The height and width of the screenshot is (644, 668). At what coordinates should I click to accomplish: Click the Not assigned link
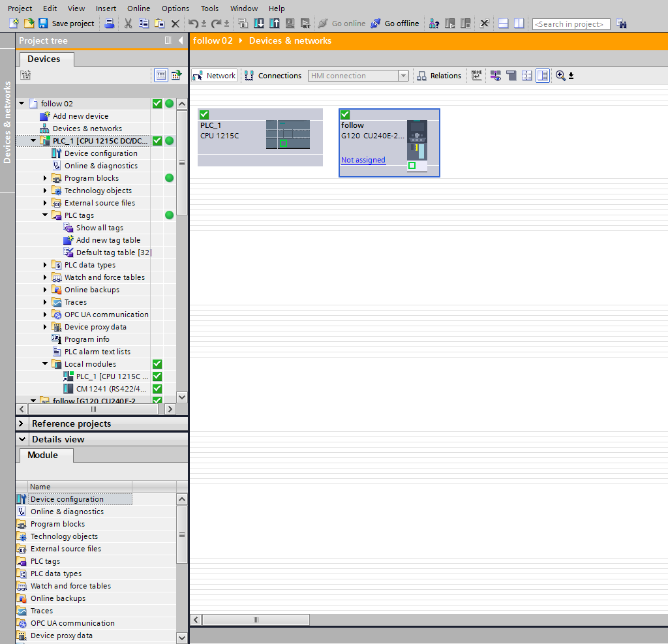(x=363, y=160)
